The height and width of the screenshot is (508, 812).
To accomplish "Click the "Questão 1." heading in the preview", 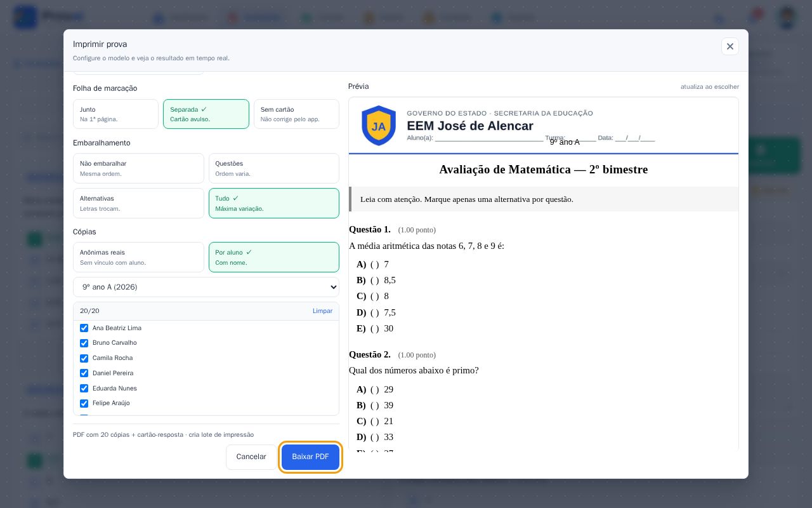I will coord(370,229).
